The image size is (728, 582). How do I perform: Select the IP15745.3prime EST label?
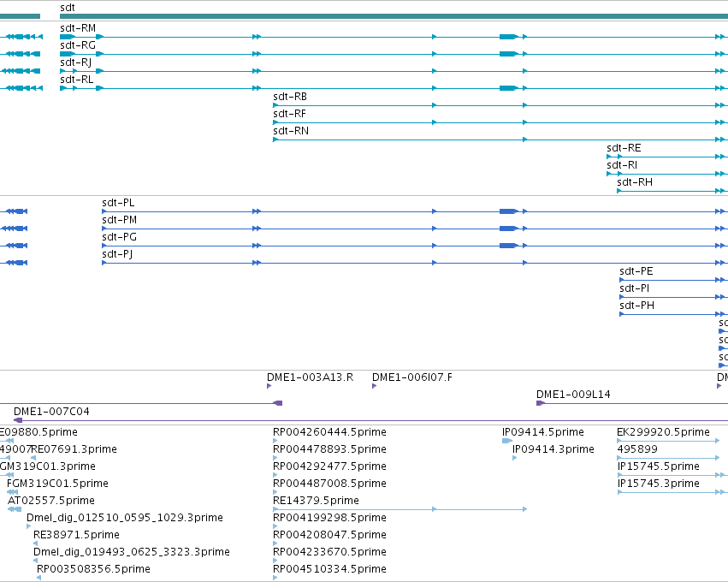click(659, 484)
